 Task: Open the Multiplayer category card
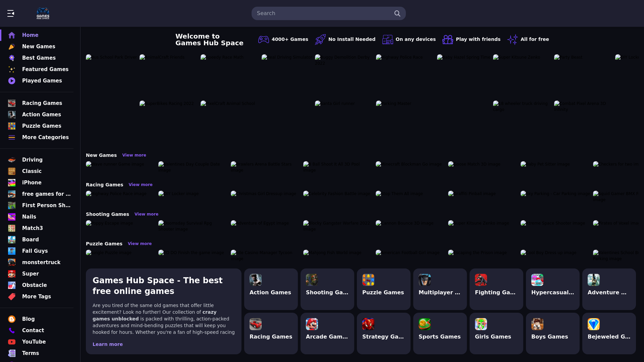click(440, 289)
